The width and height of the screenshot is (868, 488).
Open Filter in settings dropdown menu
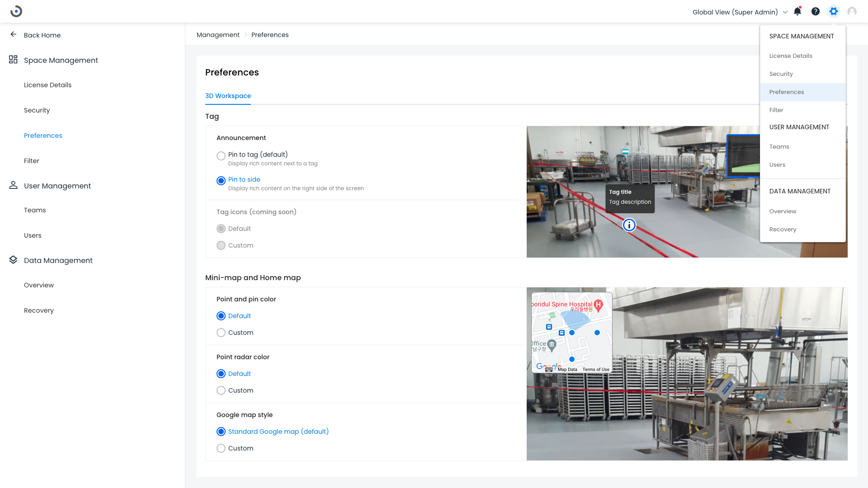coord(803,110)
